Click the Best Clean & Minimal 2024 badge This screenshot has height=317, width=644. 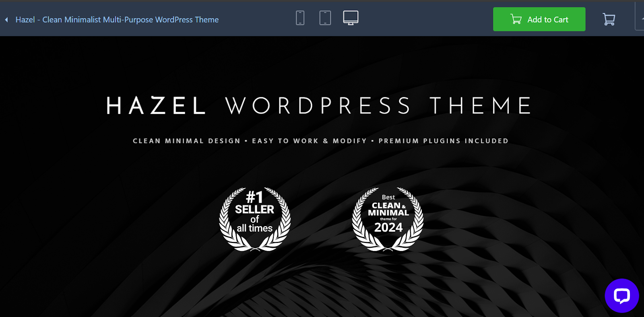pos(388,219)
